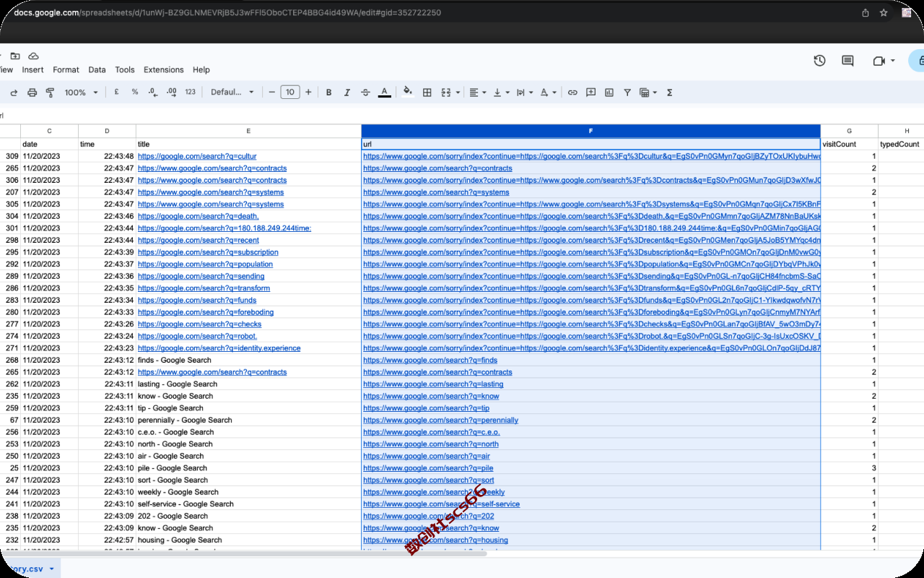Click the cloud document status icon
Viewport: 924px width, 578px height.
(34, 56)
